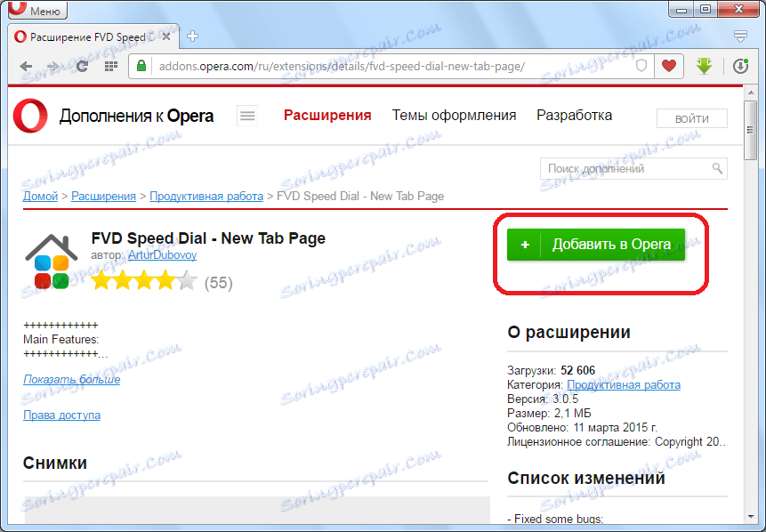The width and height of the screenshot is (766, 532).
Task: Click the scrollbar down arrow
Action: pos(750,517)
